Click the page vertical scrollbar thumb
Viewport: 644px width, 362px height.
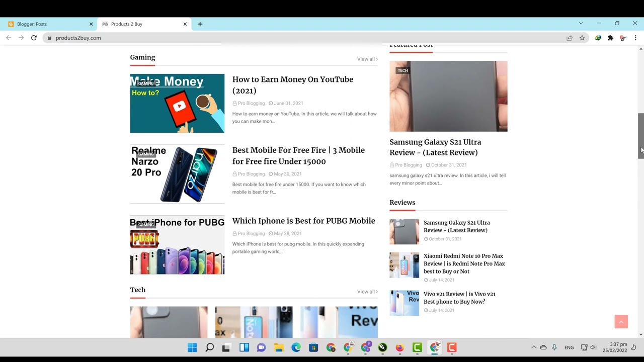[640, 136]
